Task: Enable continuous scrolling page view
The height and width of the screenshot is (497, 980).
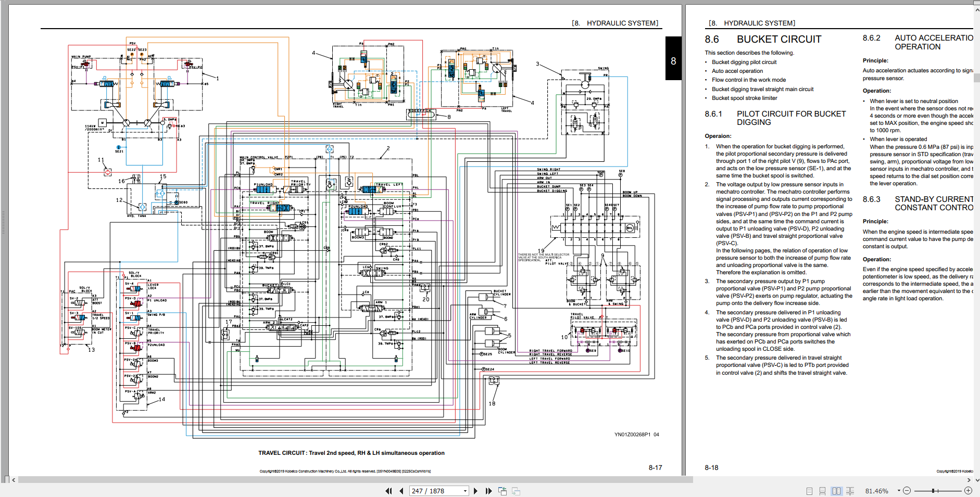Action: point(822,491)
